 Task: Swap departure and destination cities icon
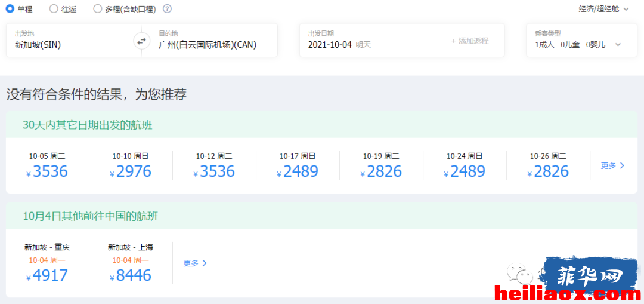click(x=141, y=41)
